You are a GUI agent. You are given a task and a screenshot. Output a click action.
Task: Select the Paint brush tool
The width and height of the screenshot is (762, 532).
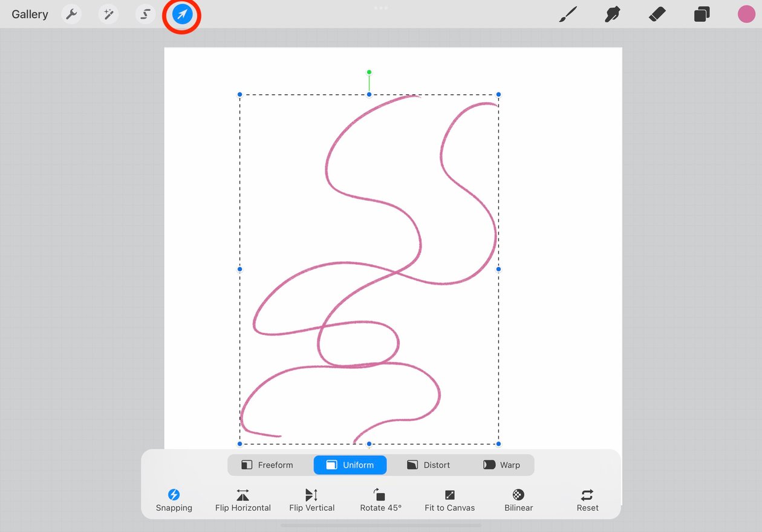568,15
